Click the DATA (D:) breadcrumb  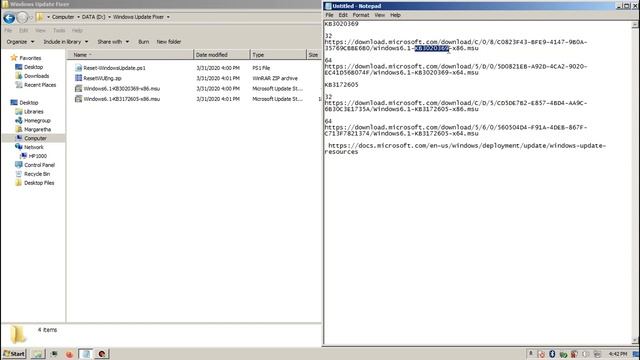[x=93, y=17]
